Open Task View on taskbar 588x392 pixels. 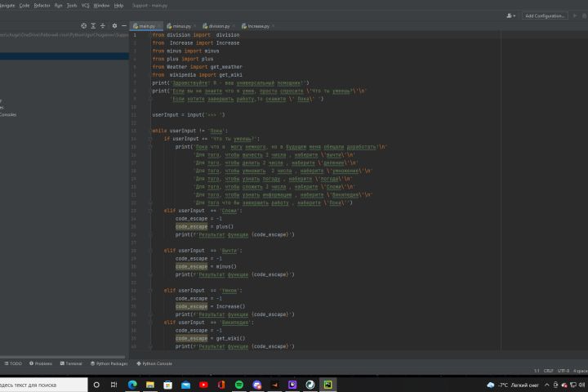click(x=114, y=385)
